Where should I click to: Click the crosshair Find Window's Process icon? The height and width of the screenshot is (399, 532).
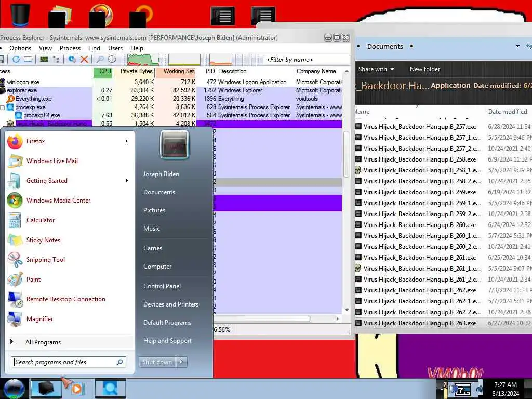click(112, 59)
